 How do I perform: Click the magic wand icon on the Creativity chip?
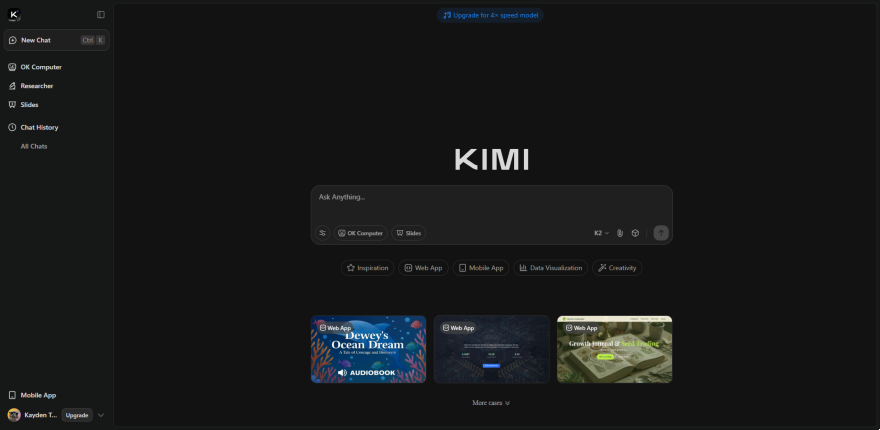tap(602, 268)
